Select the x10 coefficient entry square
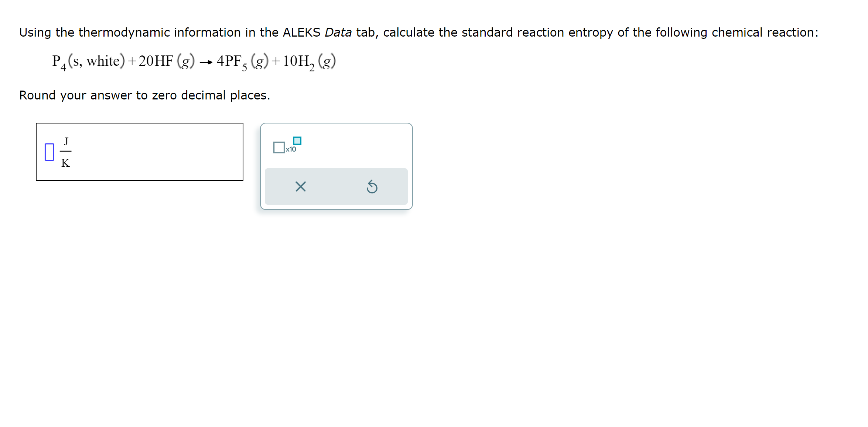This screenshot has height=427, width=868. tap(279, 146)
